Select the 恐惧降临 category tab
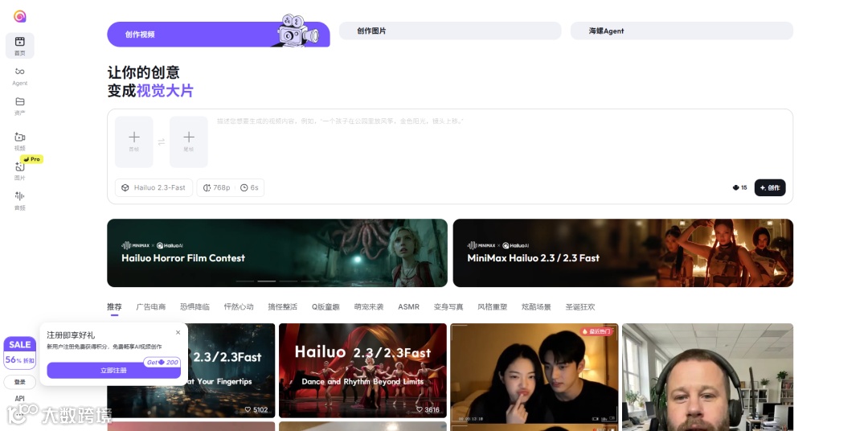868x431 pixels. pyautogui.click(x=194, y=307)
